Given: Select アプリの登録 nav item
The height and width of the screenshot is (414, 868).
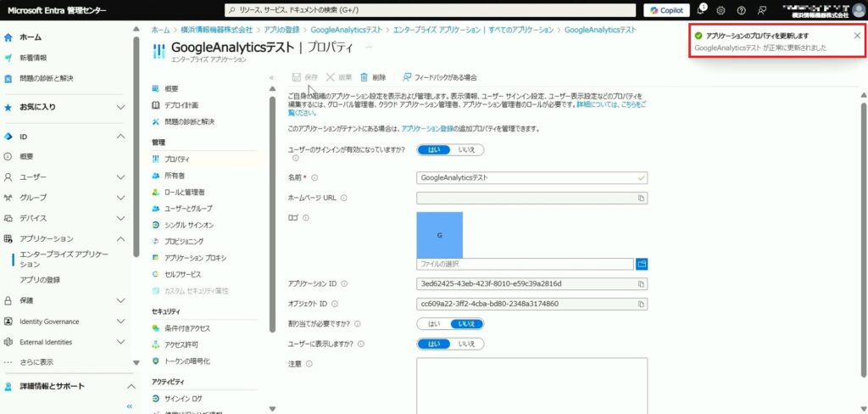Looking at the screenshot, I should point(40,280).
